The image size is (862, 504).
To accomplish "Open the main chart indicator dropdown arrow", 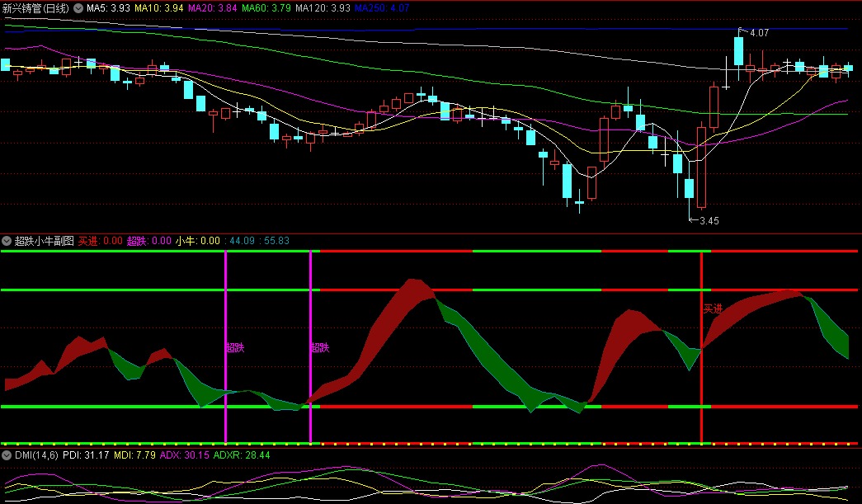I will click(78, 8).
